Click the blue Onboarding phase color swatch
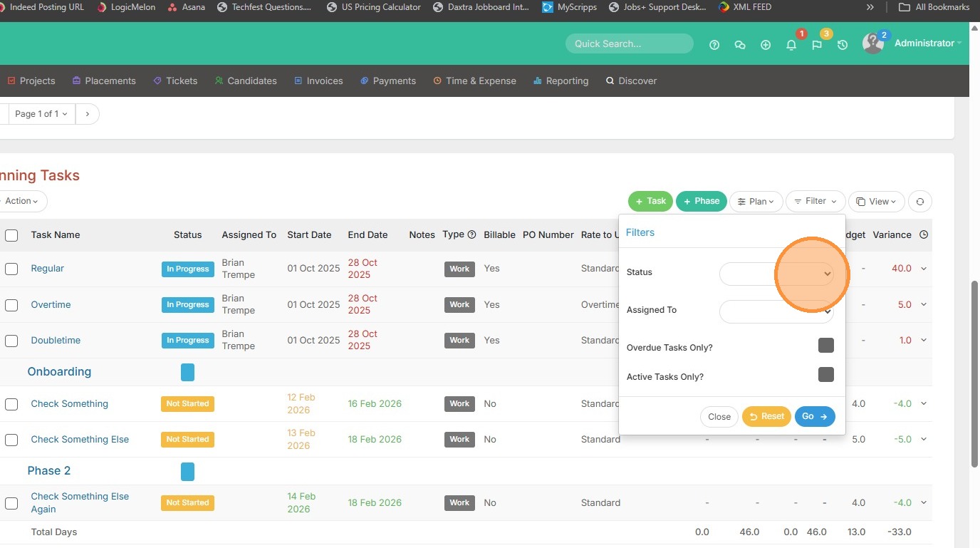980x548 pixels. point(187,372)
